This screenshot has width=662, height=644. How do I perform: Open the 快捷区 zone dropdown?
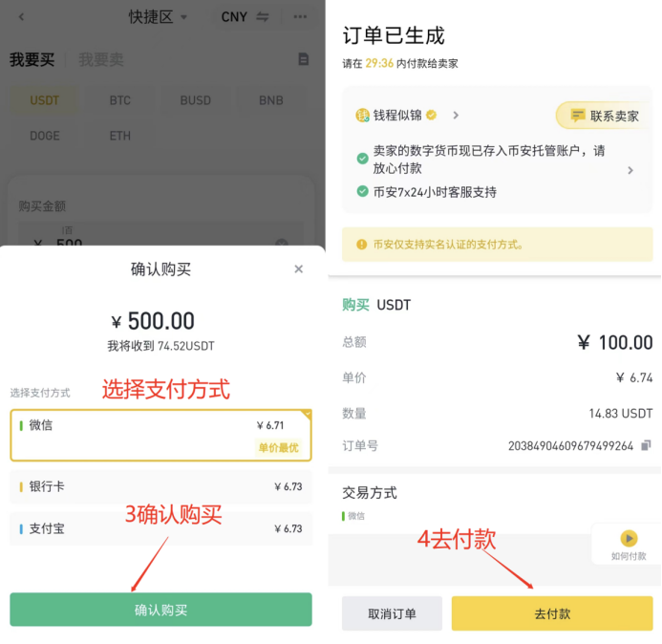pyautogui.click(x=158, y=17)
